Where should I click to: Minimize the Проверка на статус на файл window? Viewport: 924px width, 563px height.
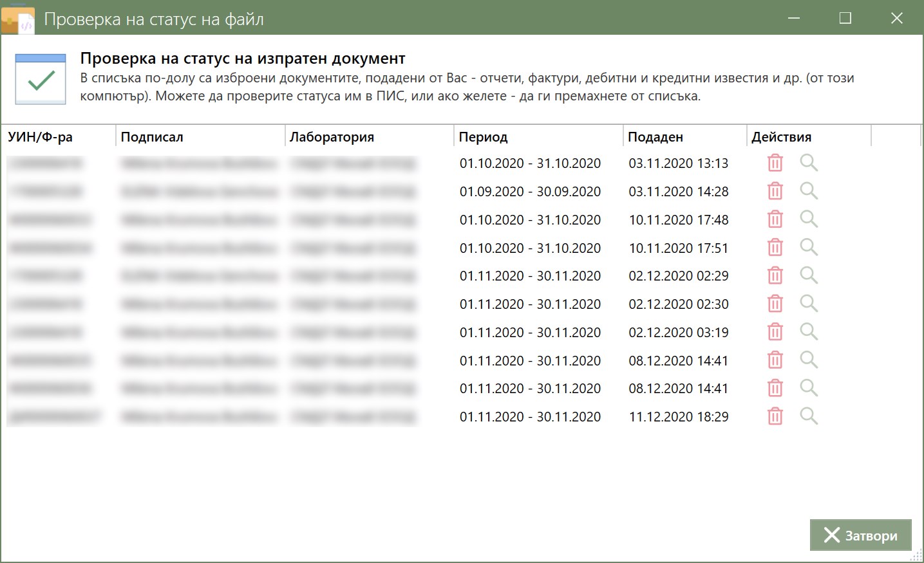794,18
